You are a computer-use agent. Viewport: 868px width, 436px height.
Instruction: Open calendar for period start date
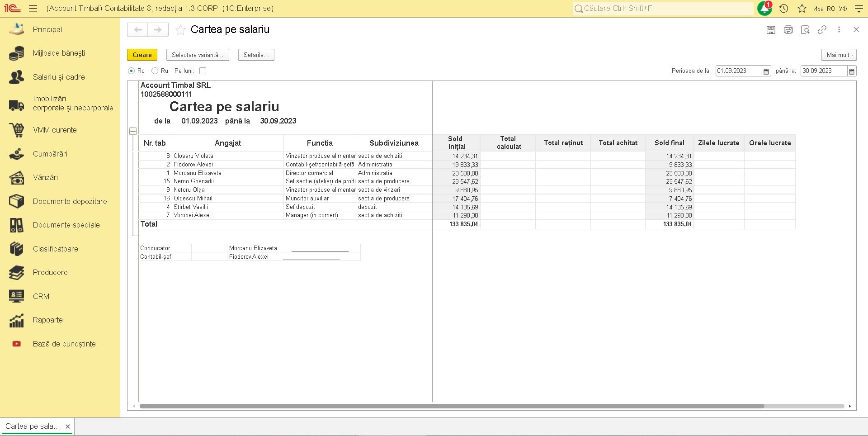pyautogui.click(x=766, y=71)
